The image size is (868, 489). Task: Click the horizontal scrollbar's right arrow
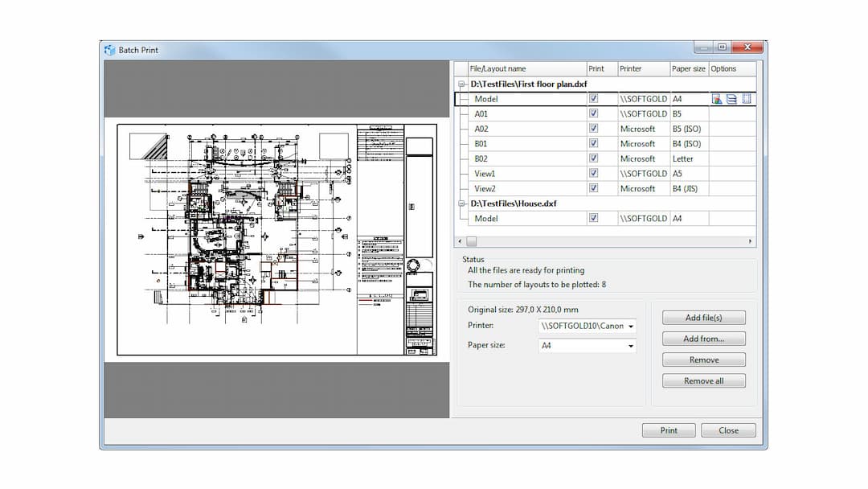750,240
